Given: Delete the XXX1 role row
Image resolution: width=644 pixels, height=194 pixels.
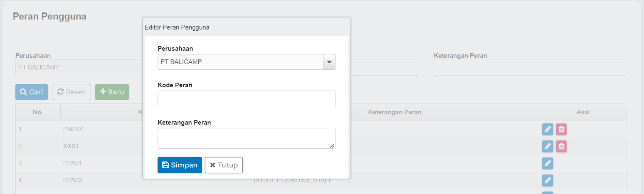Looking at the screenshot, I should point(561,146).
